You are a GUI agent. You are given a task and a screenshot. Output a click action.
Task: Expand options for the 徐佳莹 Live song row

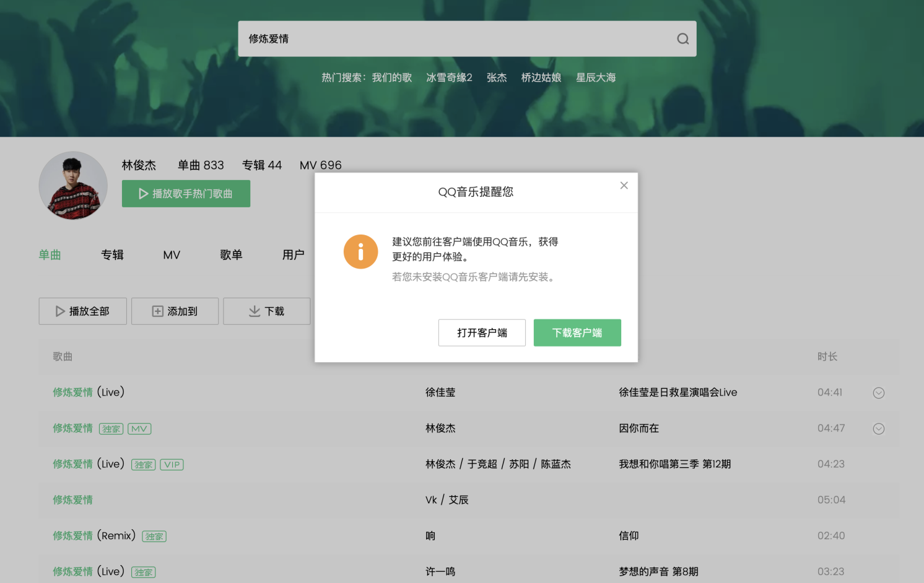(x=878, y=393)
